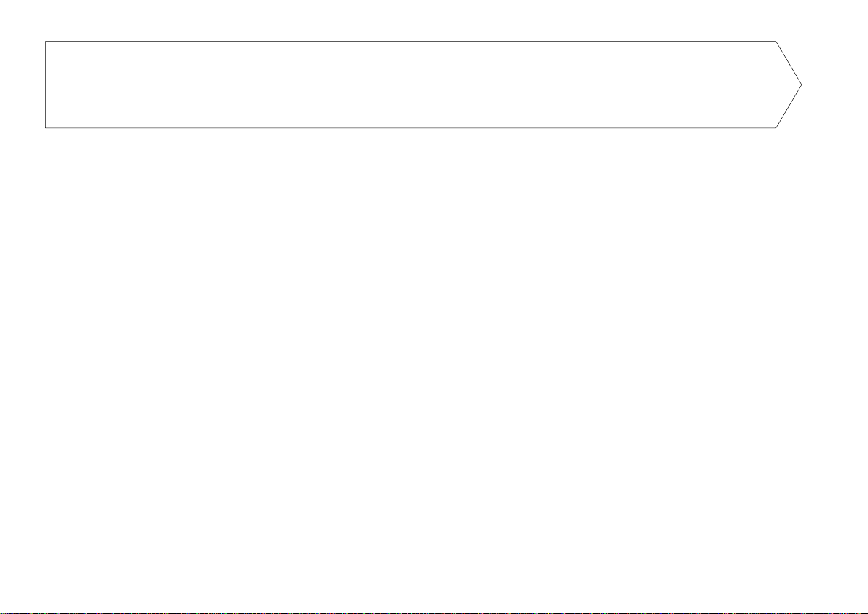This screenshot has width=868, height=614.
Task: Click the top-right shoulder of the arrow shape
Action: click(x=776, y=42)
